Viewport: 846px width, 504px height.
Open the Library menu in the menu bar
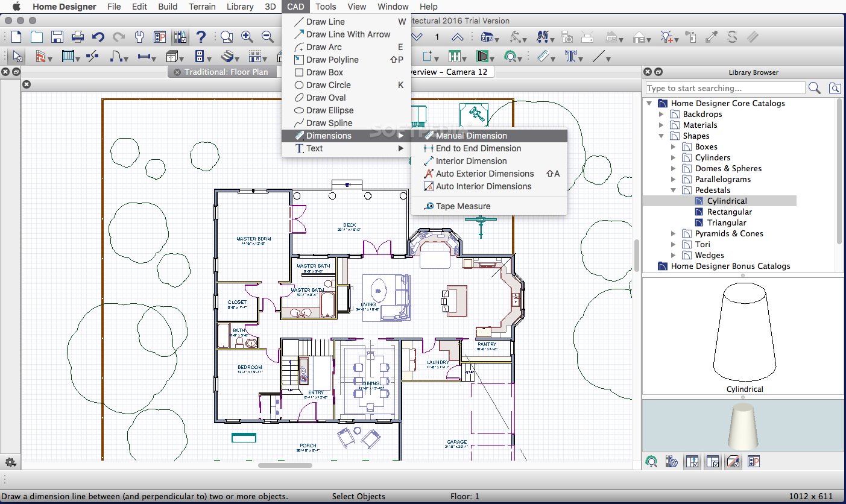point(240,7)
